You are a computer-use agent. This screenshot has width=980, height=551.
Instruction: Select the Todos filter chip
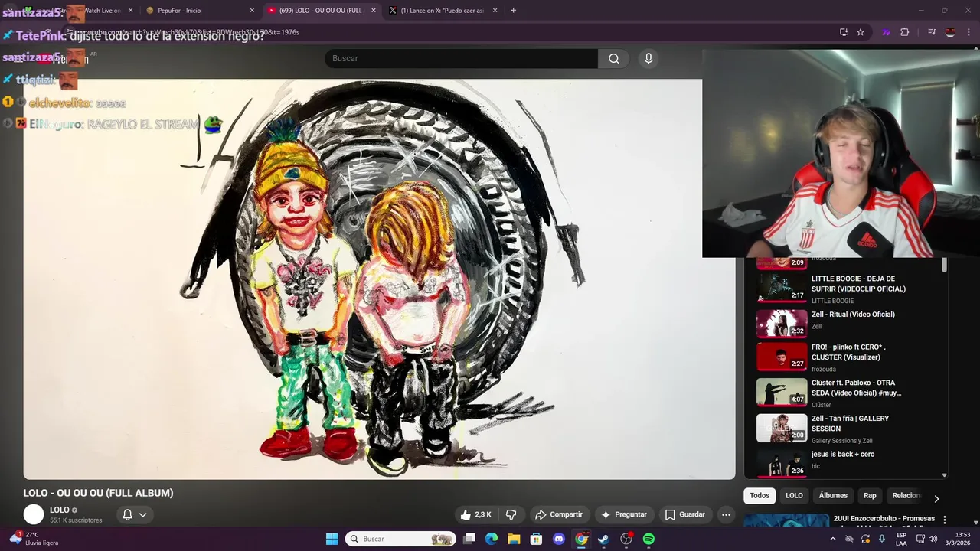point(759,496)
